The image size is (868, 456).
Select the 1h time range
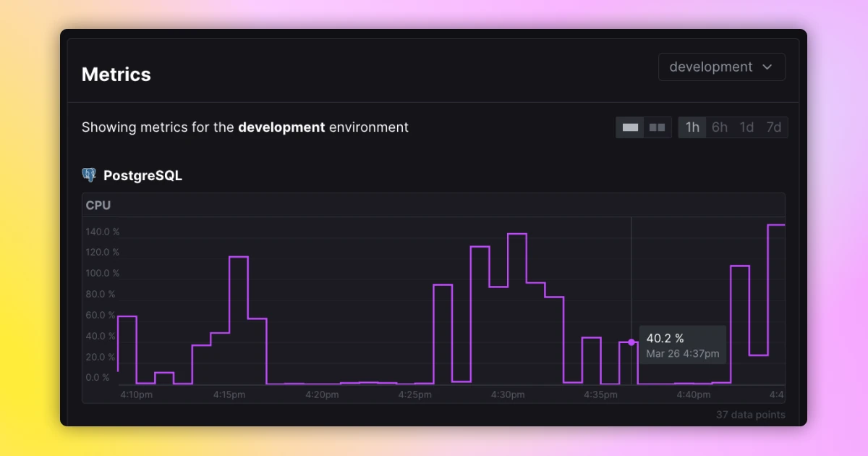pos(692,127)
